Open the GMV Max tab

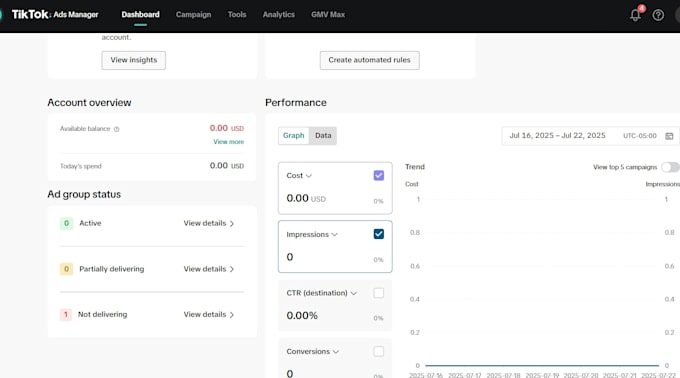(328, 14)
